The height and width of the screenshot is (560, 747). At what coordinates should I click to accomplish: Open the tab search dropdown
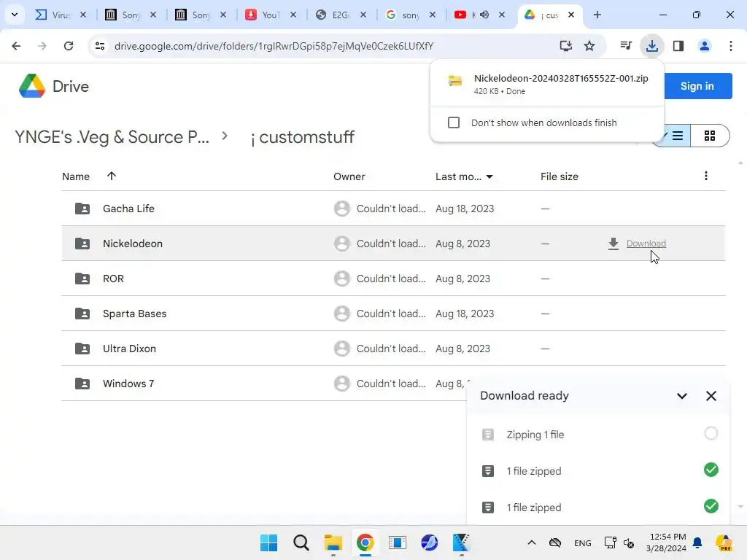15,15
